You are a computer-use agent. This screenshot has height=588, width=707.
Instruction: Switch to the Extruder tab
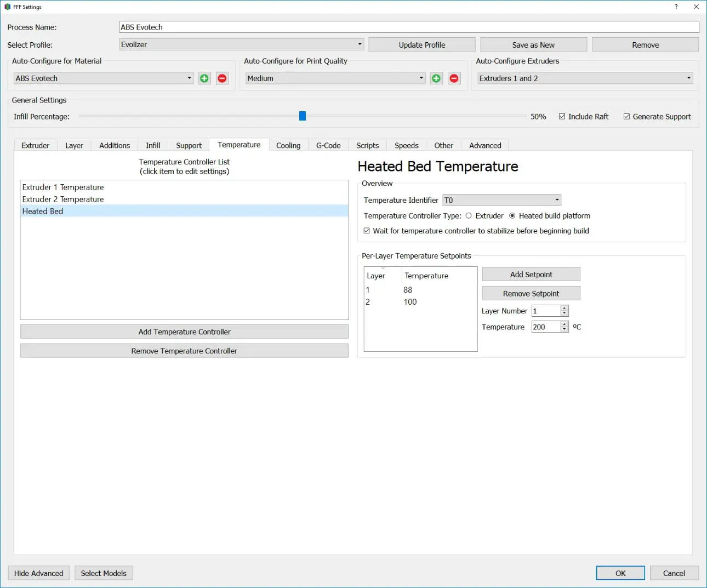(36, 145)
